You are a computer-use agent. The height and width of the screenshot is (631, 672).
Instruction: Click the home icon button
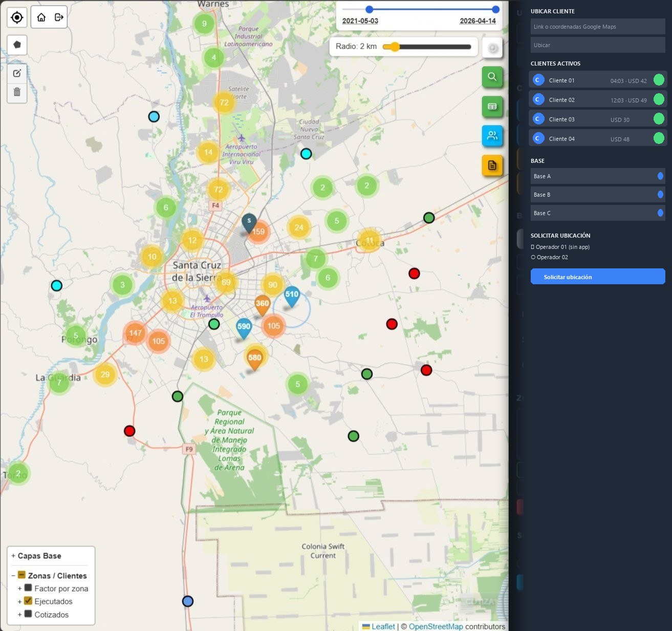point(41,17)
